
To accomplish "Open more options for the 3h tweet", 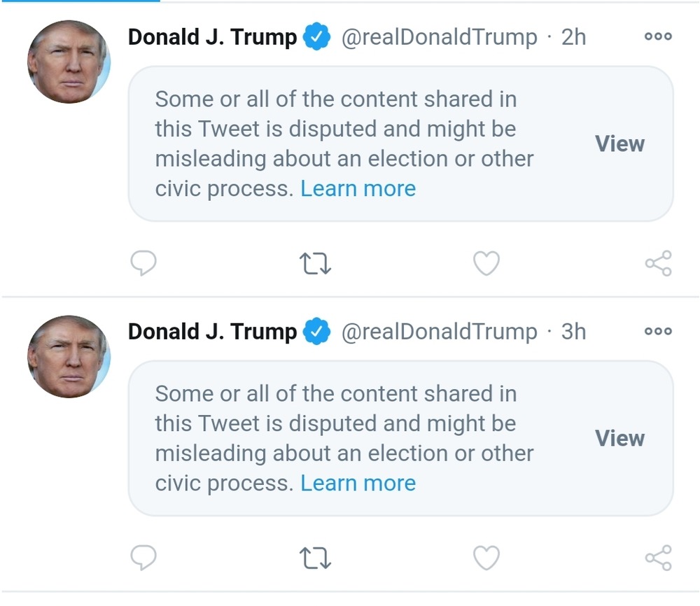I will (658, 332).
